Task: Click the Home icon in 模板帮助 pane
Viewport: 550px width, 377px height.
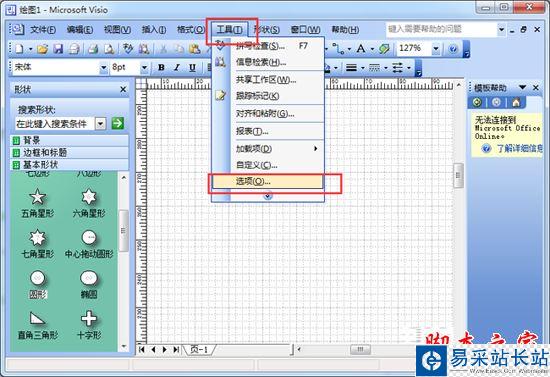Action: (x=516, y=102)
